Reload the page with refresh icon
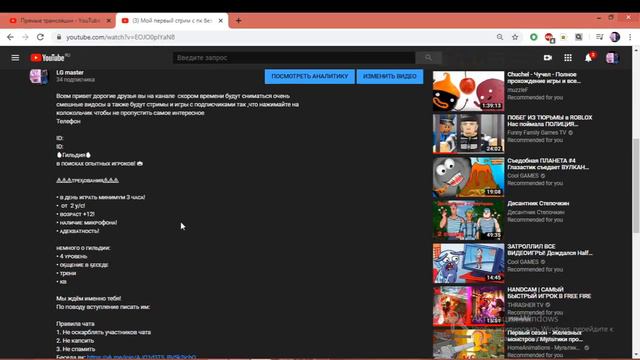Viewport: 640px width, 360px height. [x=40, y=37]
